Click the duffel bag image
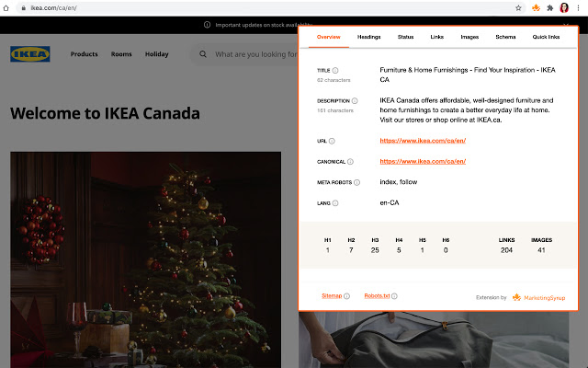 [434, 339]
